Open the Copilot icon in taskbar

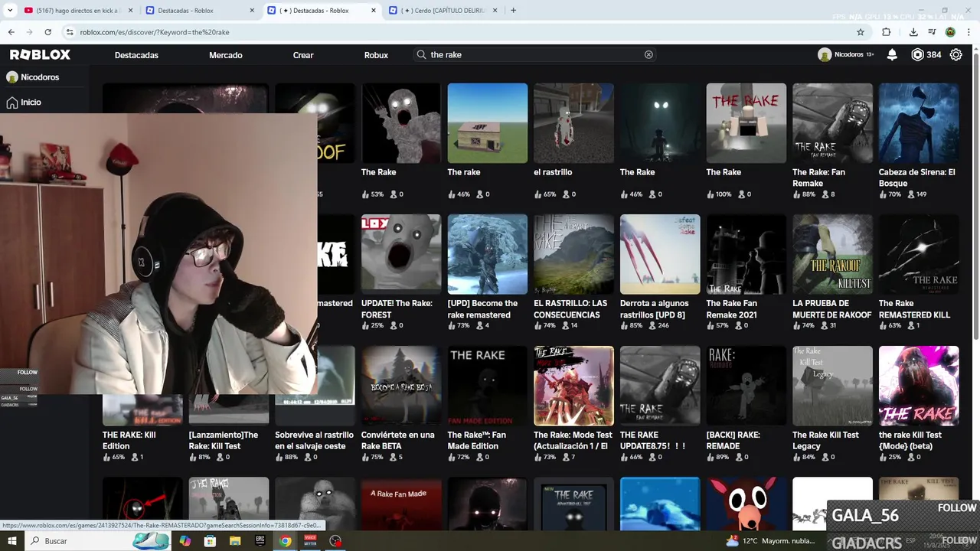(185, 541)
